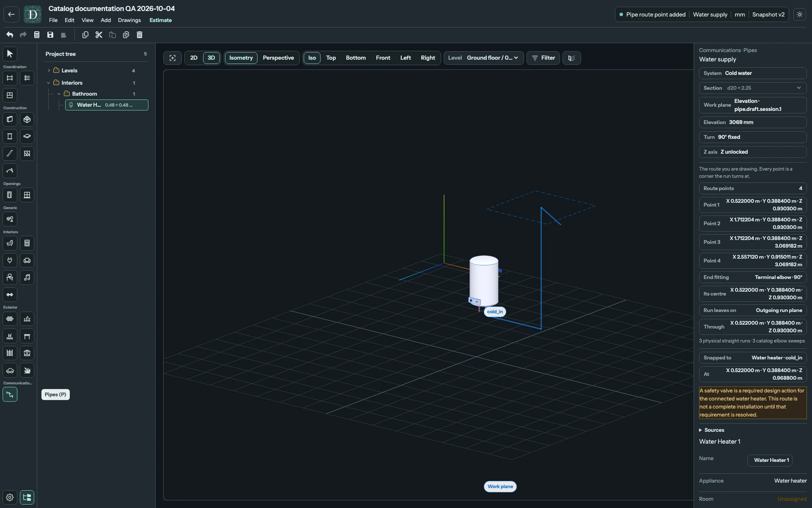Image resolution: width=812 pixels, height=508 pixels.
Task: Expand the Levels folder
Action: pyautogui.click(x=49, y=71)
